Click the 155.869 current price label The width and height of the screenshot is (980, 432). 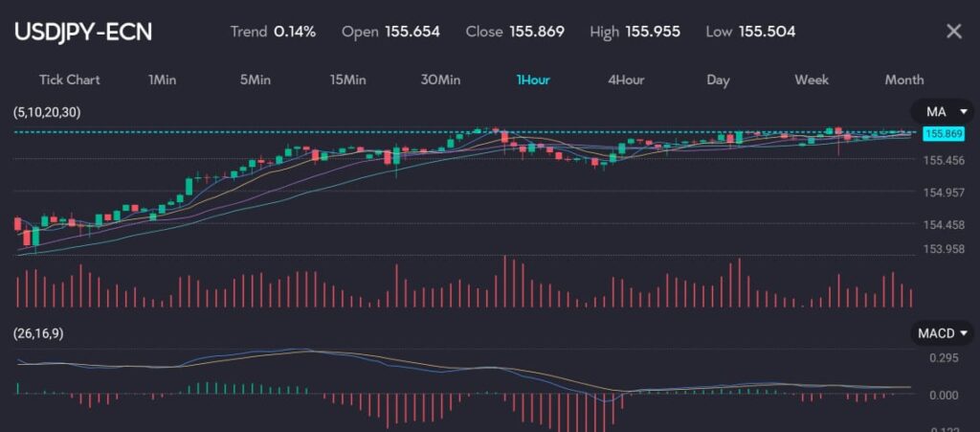tap(940, 135)
